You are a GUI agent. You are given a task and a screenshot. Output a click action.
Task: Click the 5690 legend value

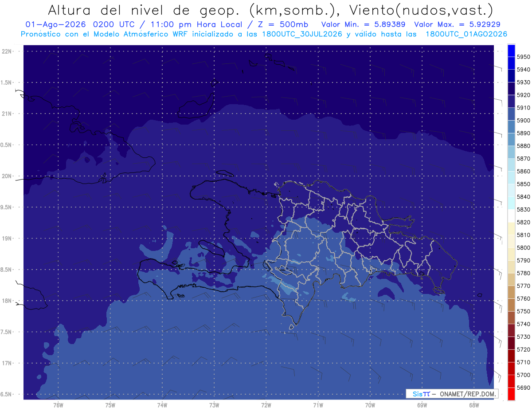point(523,388)
